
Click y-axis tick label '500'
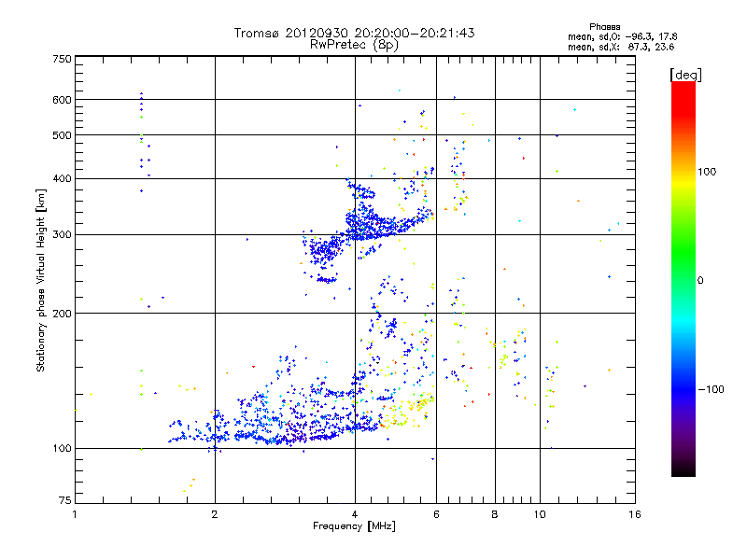click(x=62, y=135)
